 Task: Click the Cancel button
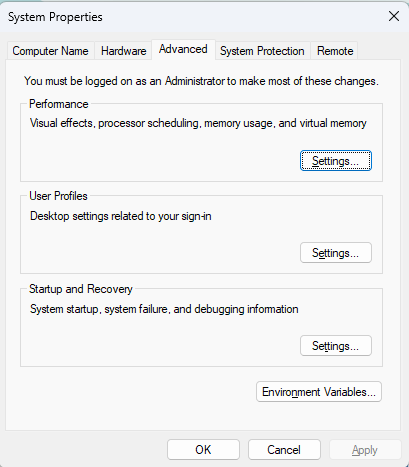[284, 450]
